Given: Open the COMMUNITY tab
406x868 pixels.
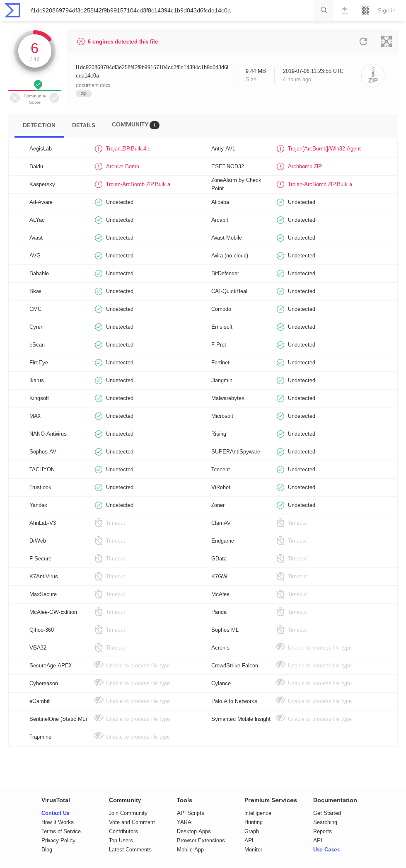Looking at the screenshot, I should point(135,125).
